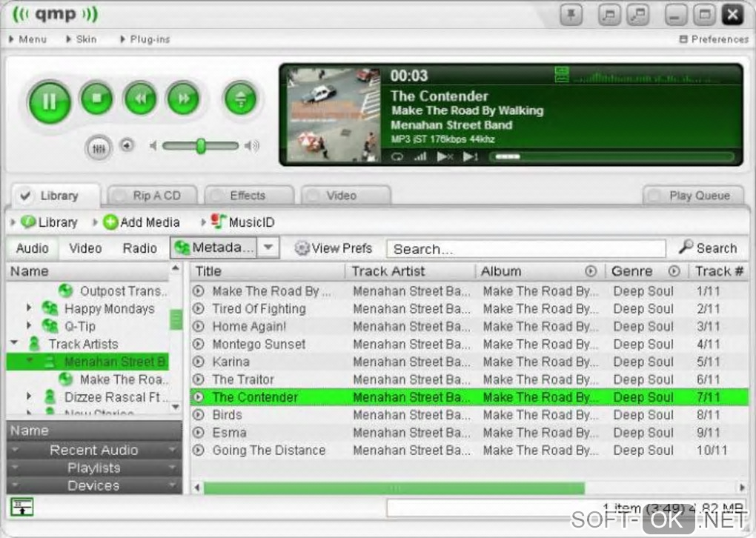Switch to the Library tab

[x=56, y=195]
